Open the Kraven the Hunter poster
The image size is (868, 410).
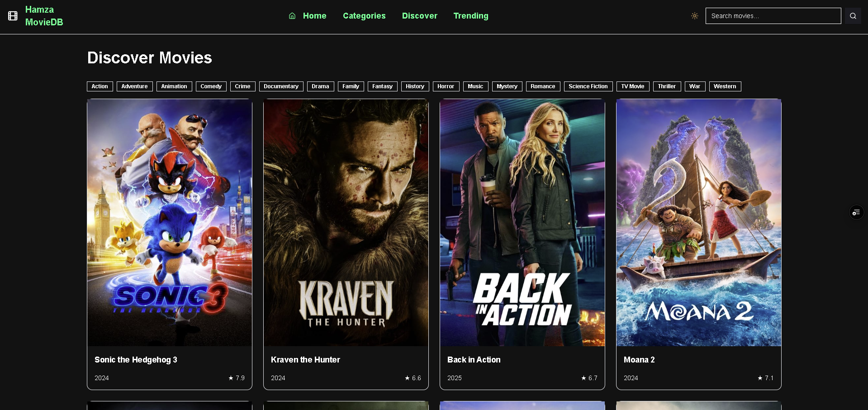(346, 223)
